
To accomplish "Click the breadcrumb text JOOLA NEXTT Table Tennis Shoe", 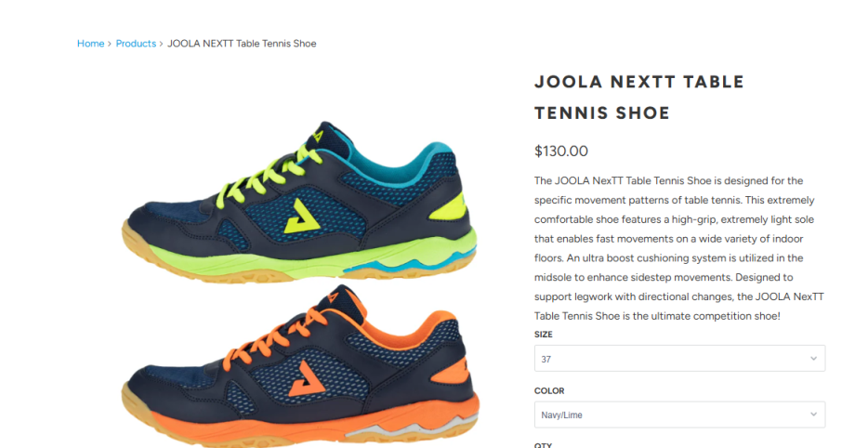I will (242, 43).
